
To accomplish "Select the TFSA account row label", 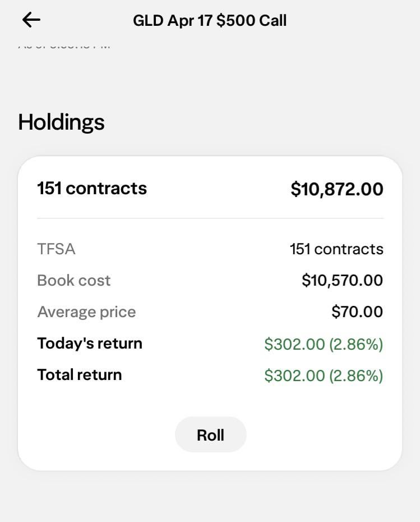I will pos(56,249).
